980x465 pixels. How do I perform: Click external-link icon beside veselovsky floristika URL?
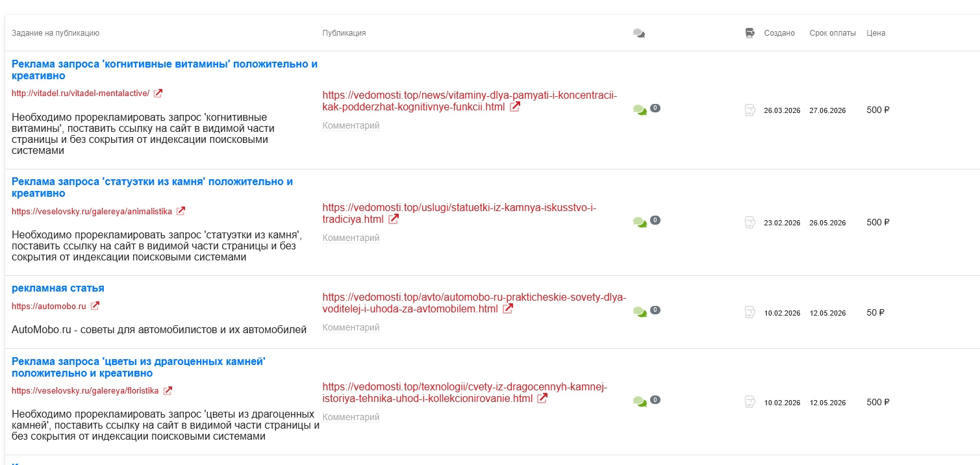tap(168, 391)
